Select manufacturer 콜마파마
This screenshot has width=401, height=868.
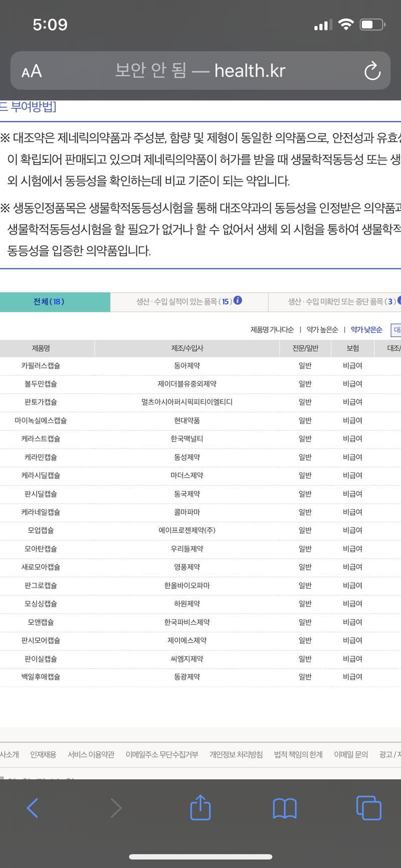[x=187, y=512]
